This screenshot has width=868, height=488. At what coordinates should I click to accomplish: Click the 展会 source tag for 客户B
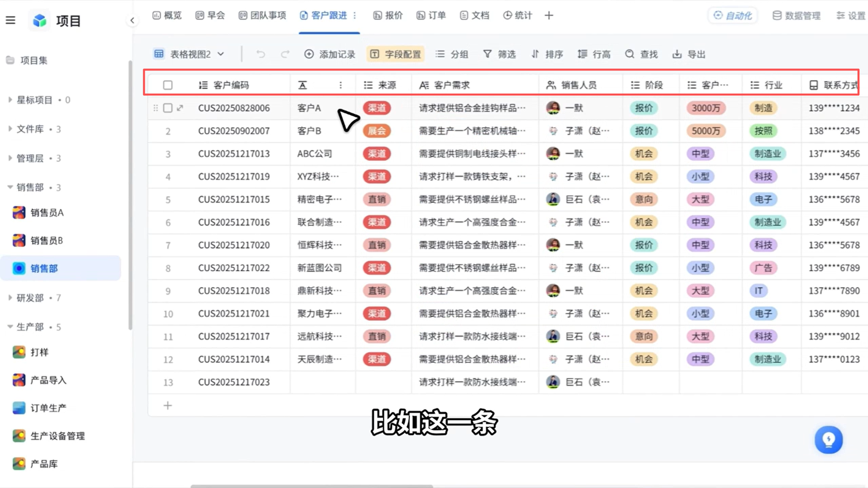coord(377,131)
